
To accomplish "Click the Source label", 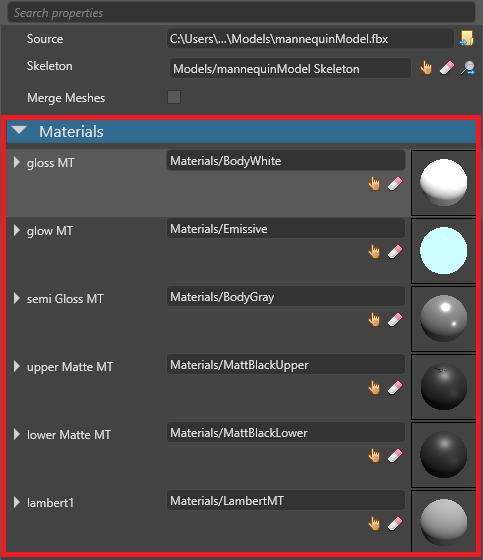I will [45, 39].
